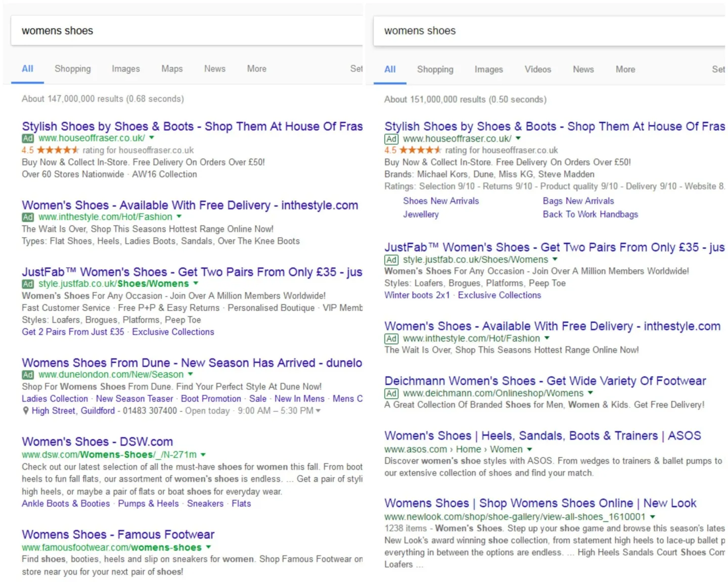Image resolution: width=728 pixels, height=585 pixels.
Task: Open JustFab Women's Shoes ad title in left panel
Action: [x=192, y=272]
